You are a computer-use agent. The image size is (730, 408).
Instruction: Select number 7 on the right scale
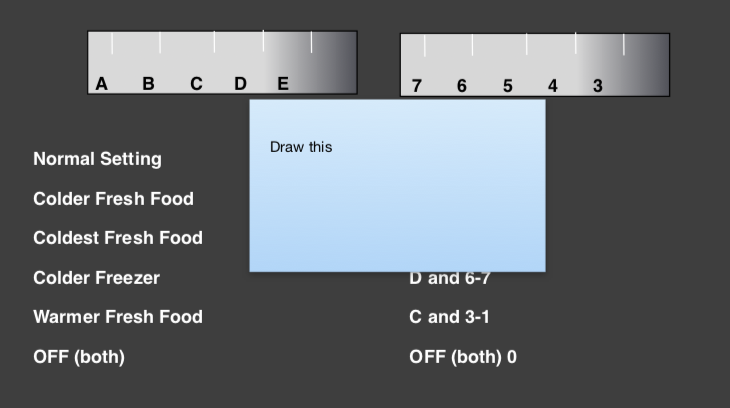[417, 86]
